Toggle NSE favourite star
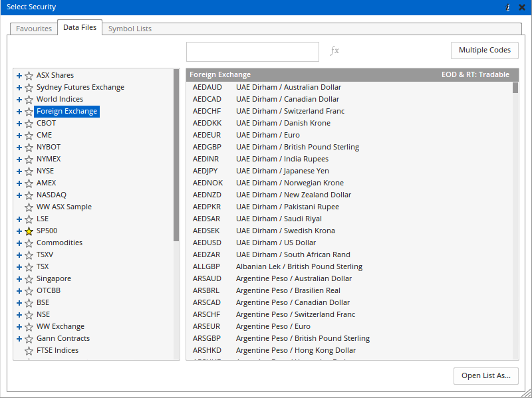This screenshot has height=398, width=532. click(x=29, y=314)
